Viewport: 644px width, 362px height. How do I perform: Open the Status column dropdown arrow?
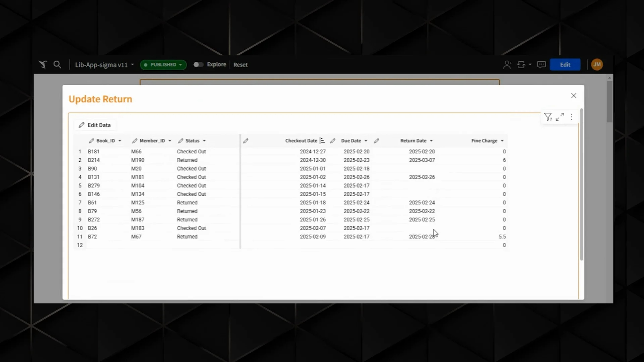click(x=204, y=141)
